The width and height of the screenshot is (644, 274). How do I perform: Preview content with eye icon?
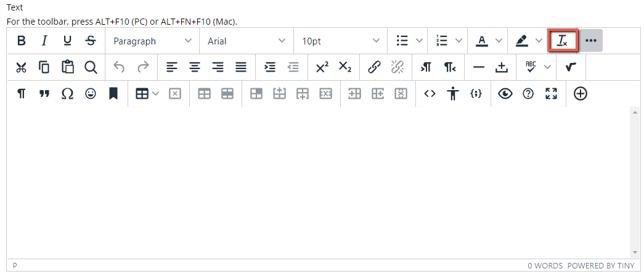[505, 94]
